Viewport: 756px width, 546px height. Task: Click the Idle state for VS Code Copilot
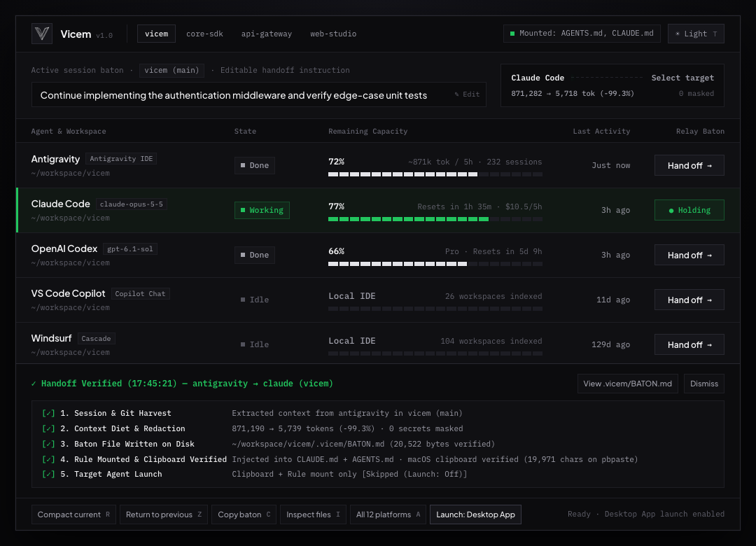coord(255,300)
